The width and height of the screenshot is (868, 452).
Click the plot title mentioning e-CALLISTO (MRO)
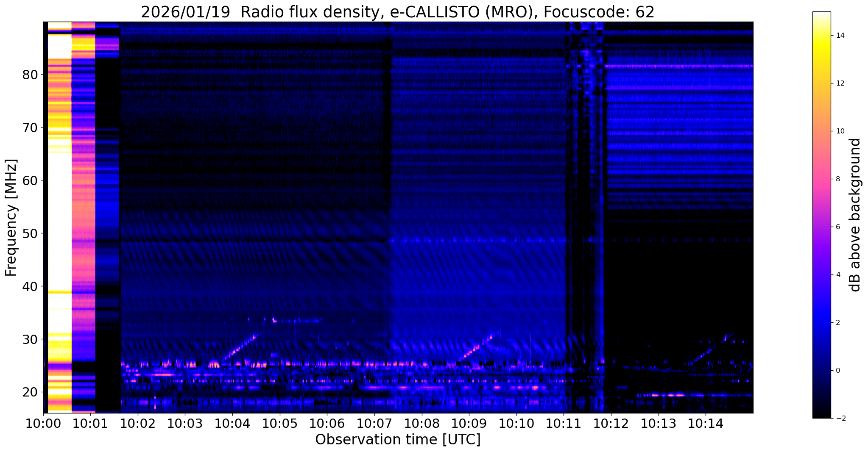(398, 12)
